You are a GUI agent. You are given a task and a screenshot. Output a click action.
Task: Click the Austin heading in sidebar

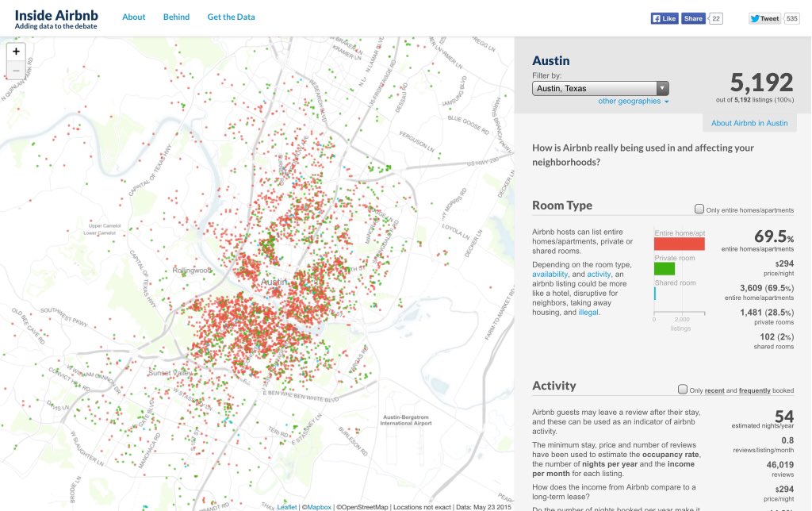551,60
